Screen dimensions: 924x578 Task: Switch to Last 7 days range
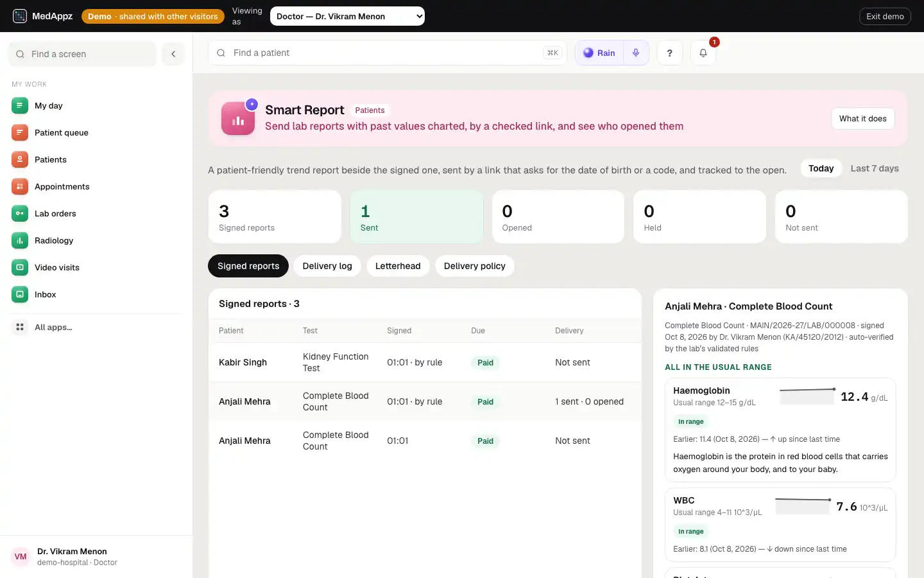(x=875, y=168)
